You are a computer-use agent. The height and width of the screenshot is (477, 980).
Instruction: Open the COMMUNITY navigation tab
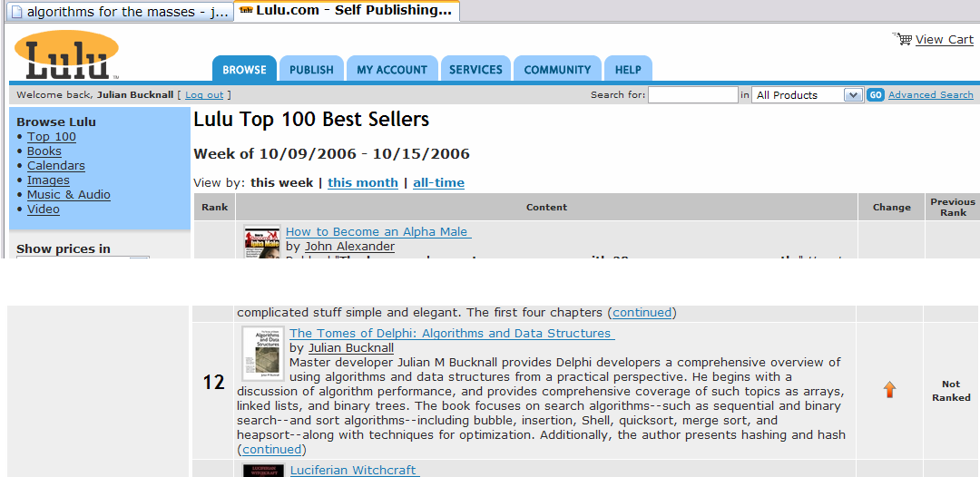[557, 69]
